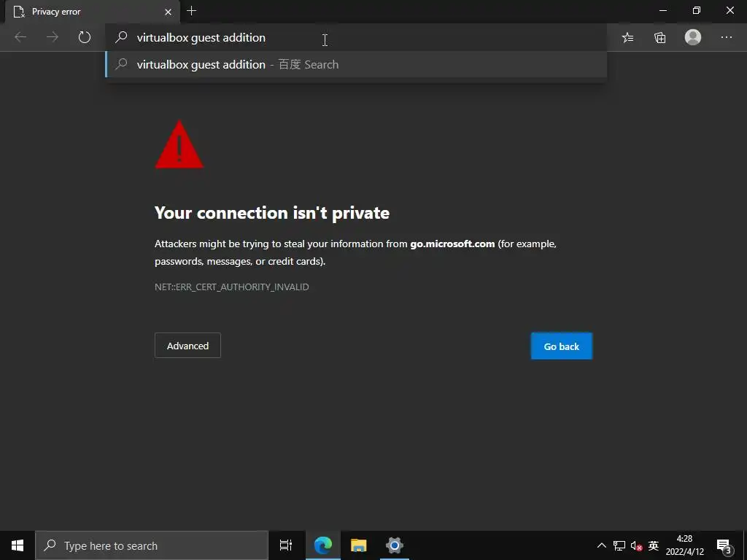The width and height of the screenshot is (747, 560).
Task: Click the Microsoft Edge taskbar icon
Action: click(323, 545)
